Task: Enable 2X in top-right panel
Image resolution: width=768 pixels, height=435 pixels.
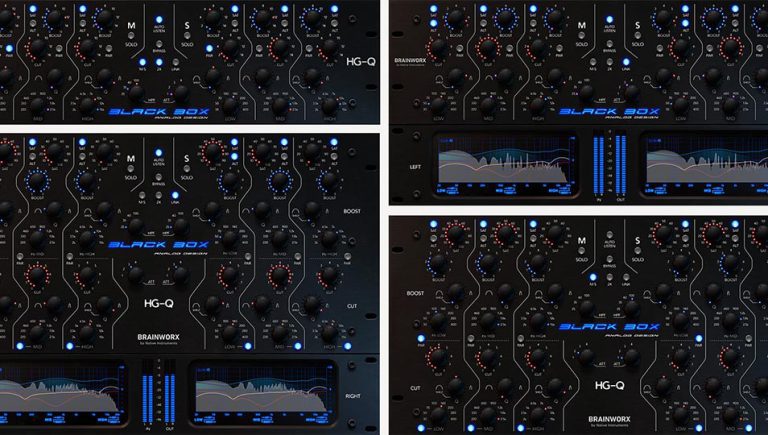Action: [609, 62]
